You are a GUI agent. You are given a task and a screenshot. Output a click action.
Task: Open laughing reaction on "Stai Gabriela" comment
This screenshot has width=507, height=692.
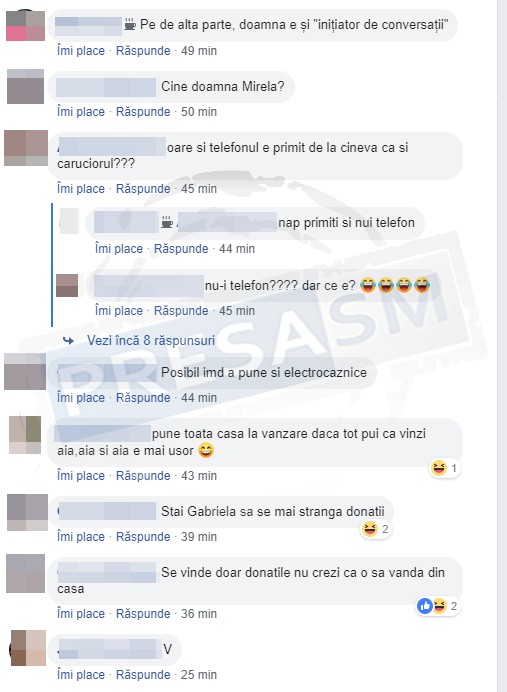(x=376, y=528)
